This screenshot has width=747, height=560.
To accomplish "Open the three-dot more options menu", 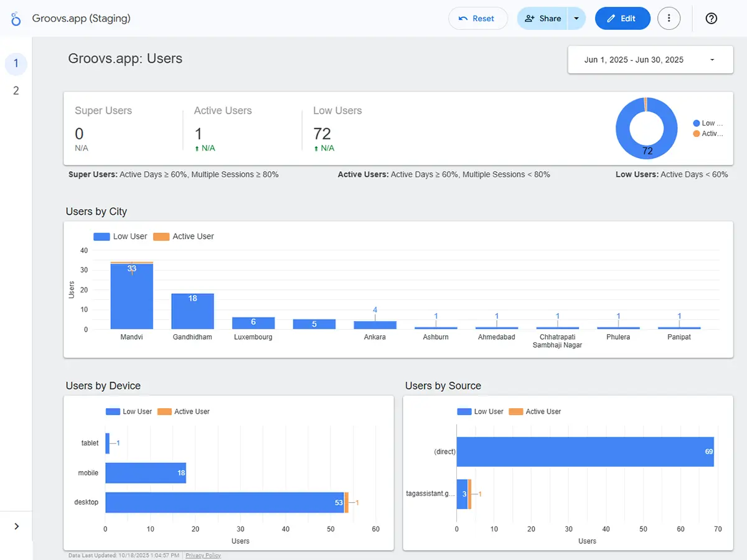I will (669, 19).
